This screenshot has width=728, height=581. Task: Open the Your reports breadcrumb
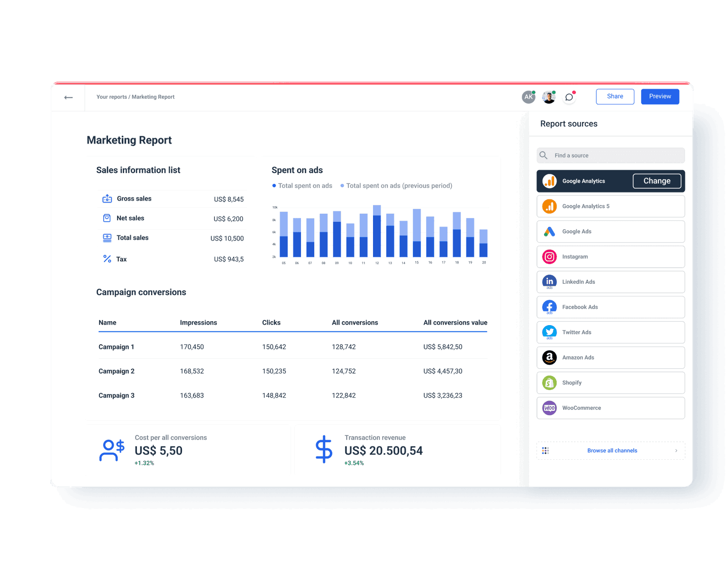point(112,97)
